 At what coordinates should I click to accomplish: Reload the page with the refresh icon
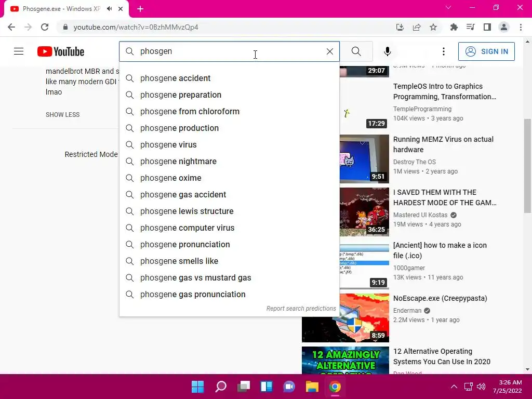[45, 27]
